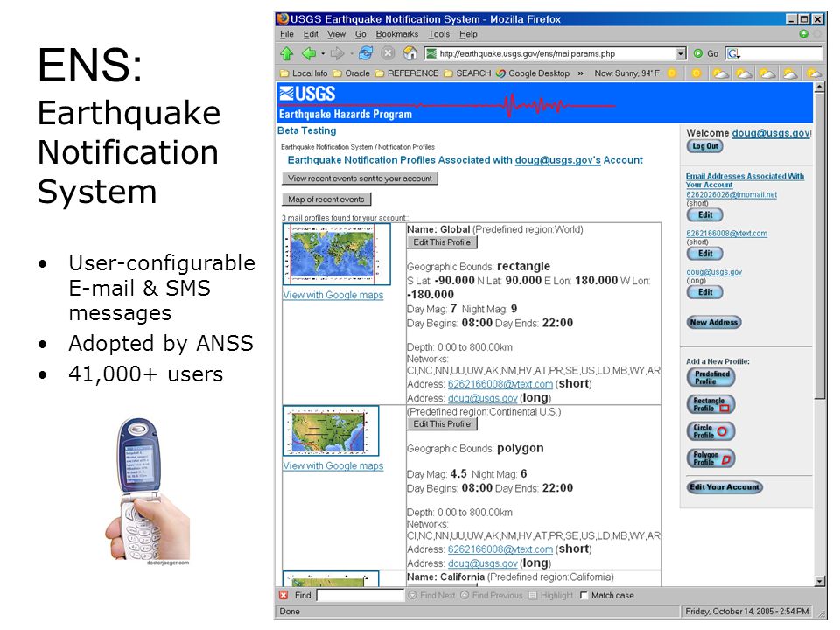Click Edit Your Account button

(724, 487)
